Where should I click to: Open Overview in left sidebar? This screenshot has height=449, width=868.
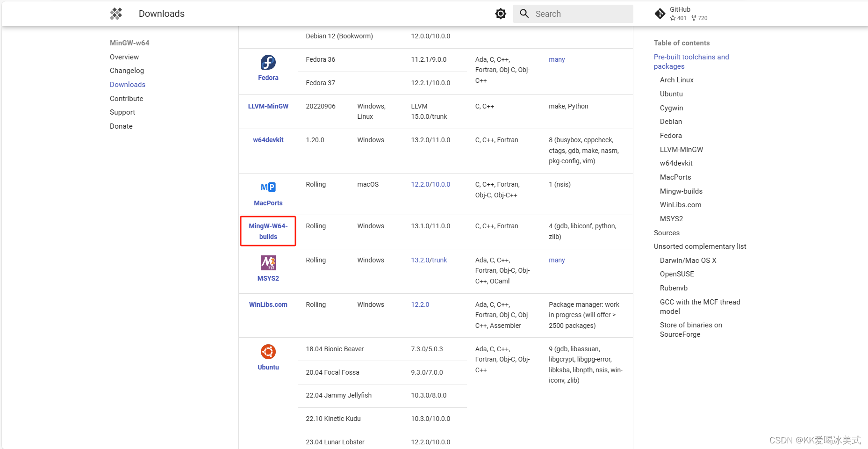[124, 57]
